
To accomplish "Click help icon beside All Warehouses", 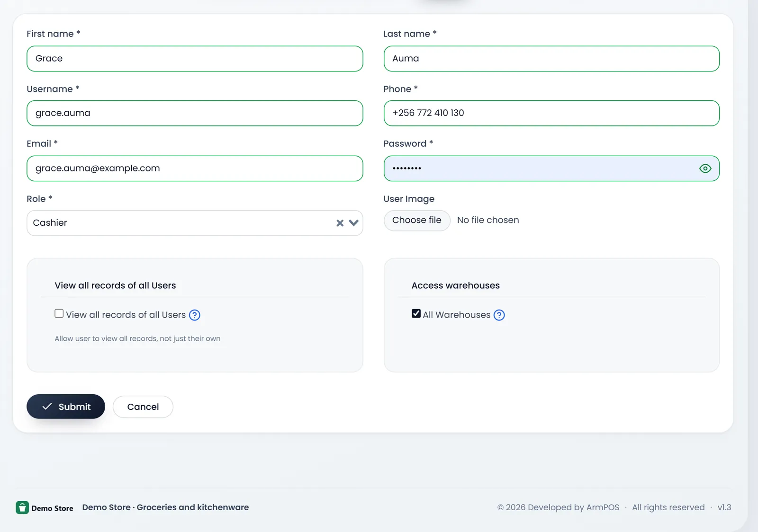I will [499, 315].
